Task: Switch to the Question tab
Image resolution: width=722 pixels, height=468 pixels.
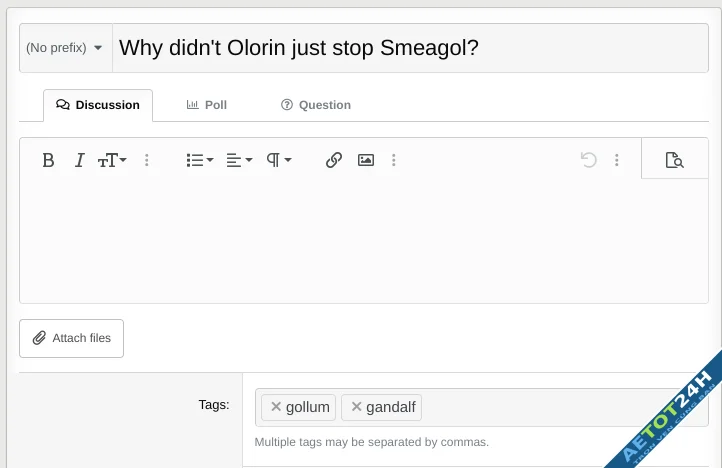Action: tap(316, 105)
